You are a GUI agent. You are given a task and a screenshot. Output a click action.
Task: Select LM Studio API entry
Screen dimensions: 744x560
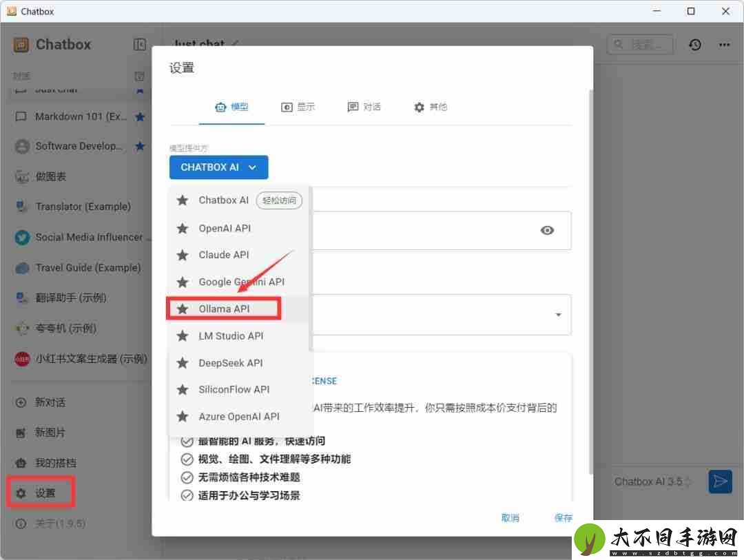coord(238,336)
